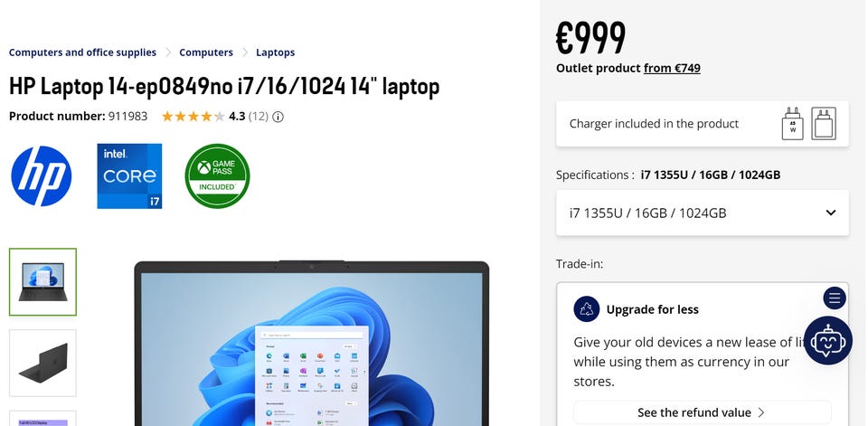Navigate to Laptops breadcrumb
This screenshot has width=868, height=426.
coord(275,52)
